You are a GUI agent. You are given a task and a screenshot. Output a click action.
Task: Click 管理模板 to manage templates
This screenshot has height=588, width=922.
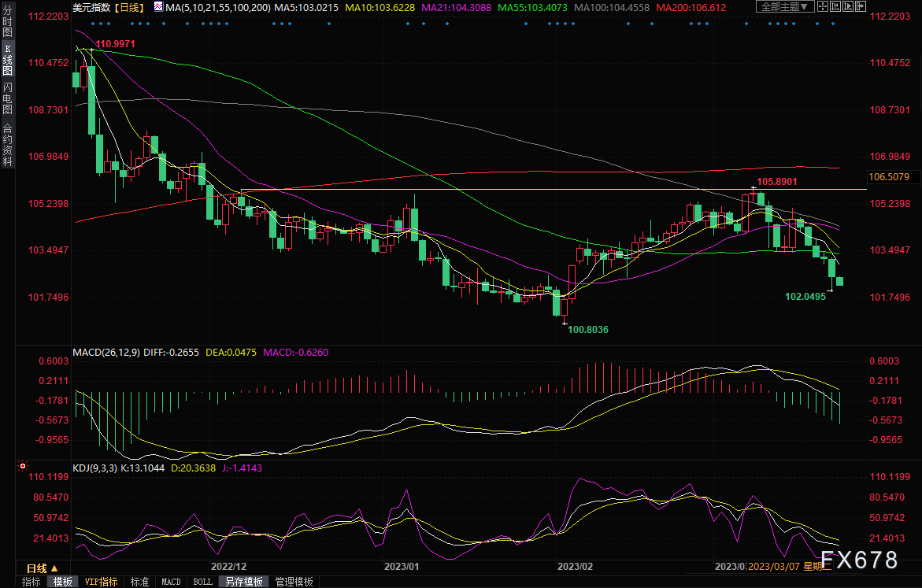(x=294, y=582)
